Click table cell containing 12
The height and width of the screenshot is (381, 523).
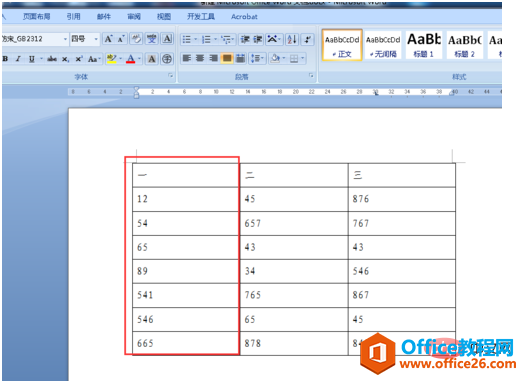click(186, 199)
